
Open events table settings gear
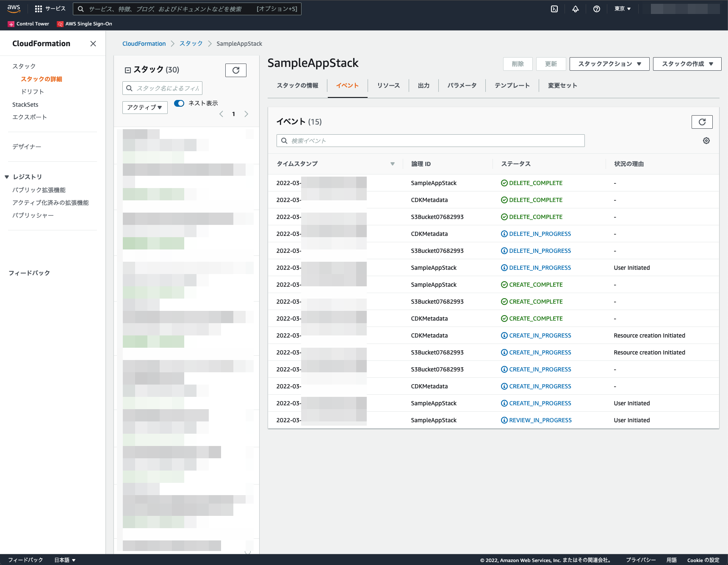[x=706, y=141]
